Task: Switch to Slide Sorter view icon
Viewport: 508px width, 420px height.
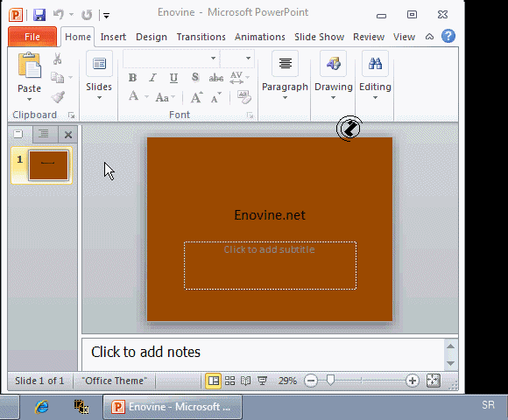Action: click(x=229, y=381)
